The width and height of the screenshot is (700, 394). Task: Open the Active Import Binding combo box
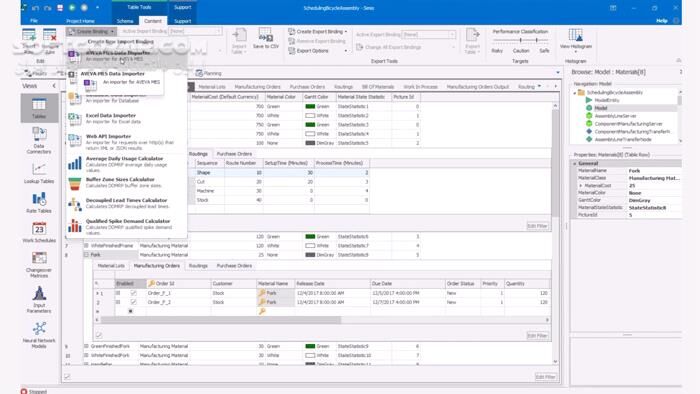[x=195, y=31]
